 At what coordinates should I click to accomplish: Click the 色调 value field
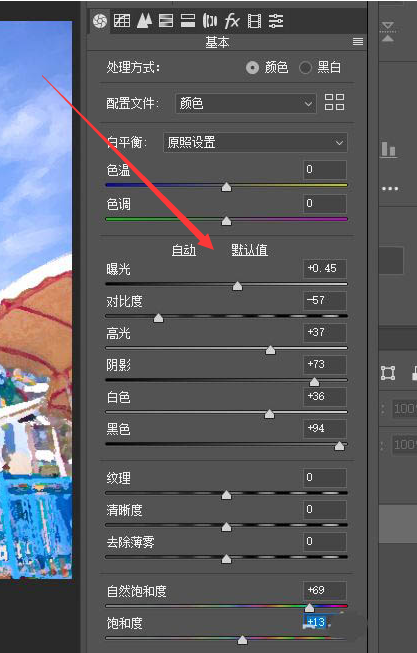pos(325,203)
